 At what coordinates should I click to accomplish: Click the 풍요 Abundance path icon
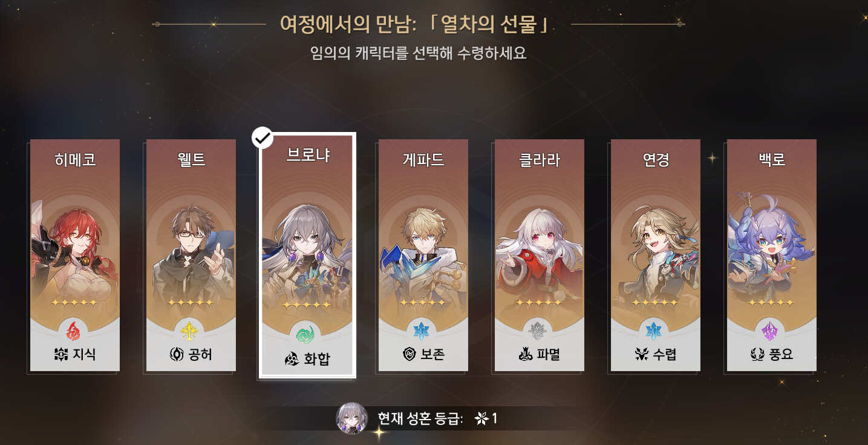pyautogui.click(x=758, y=355)
